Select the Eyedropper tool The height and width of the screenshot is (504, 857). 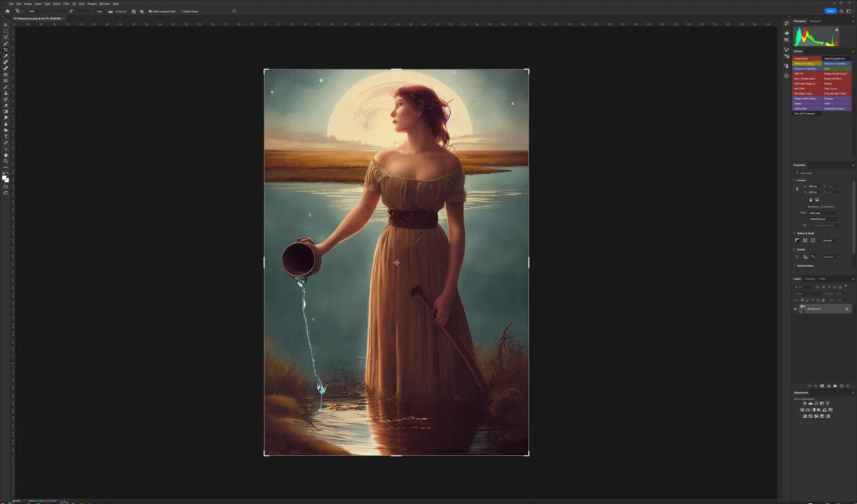(x=6, y=56)
